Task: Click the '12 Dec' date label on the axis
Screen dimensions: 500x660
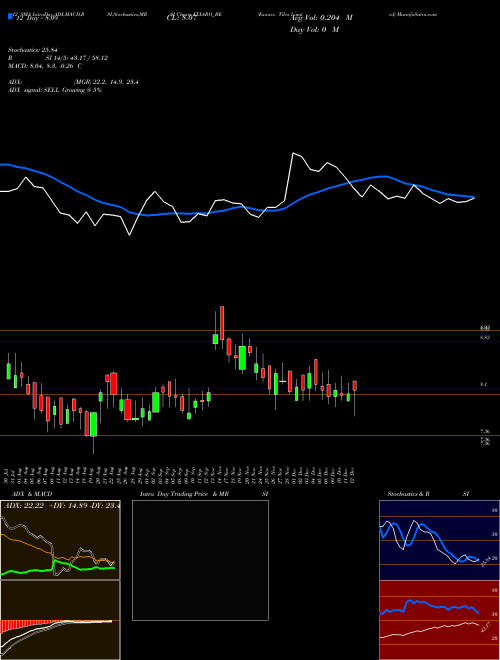Action: (x=352, y=476)
